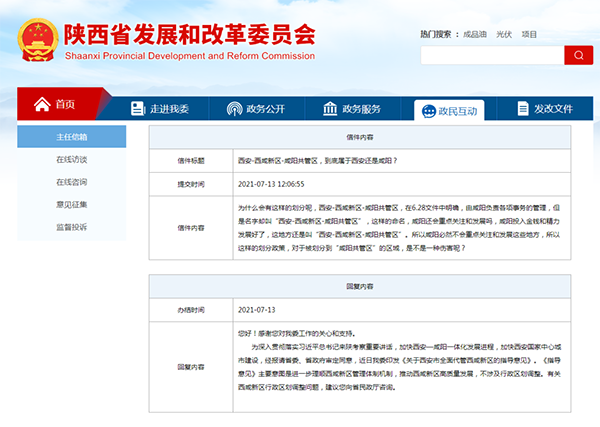Open the 政务服务 navigation tab
The image size is (600, 427).
point(361,108)
